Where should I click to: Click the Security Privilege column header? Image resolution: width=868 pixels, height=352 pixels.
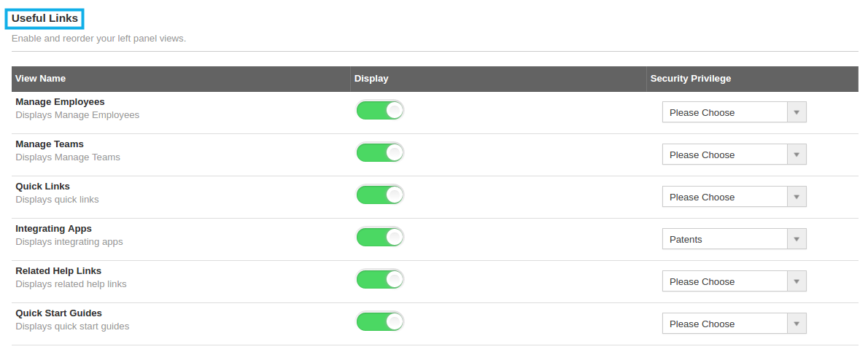click(x=690, y=79)
